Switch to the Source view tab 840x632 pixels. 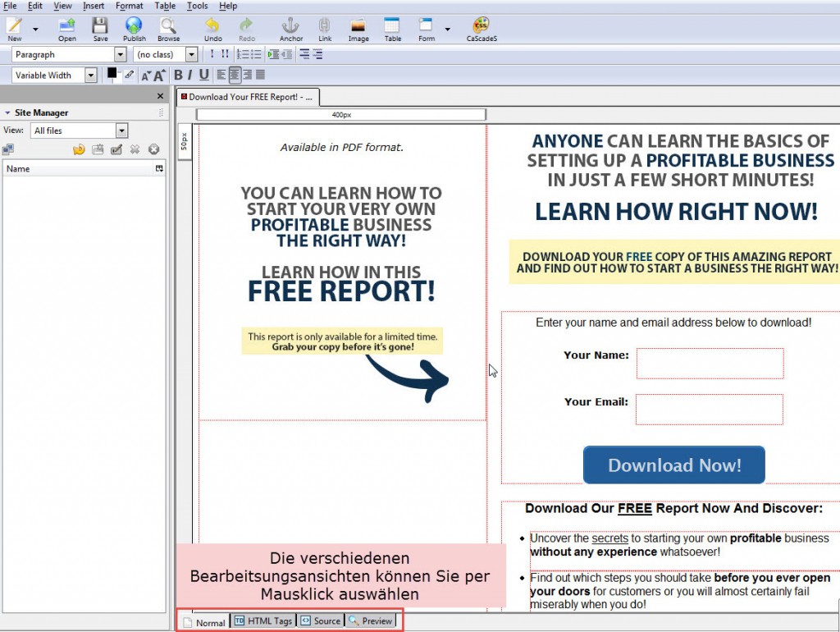[320, 621]
